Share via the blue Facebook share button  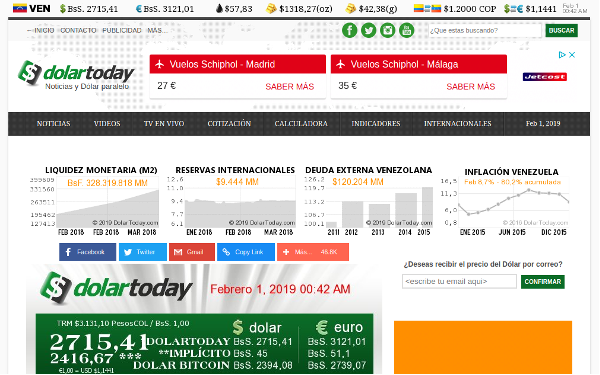point(87,252)
